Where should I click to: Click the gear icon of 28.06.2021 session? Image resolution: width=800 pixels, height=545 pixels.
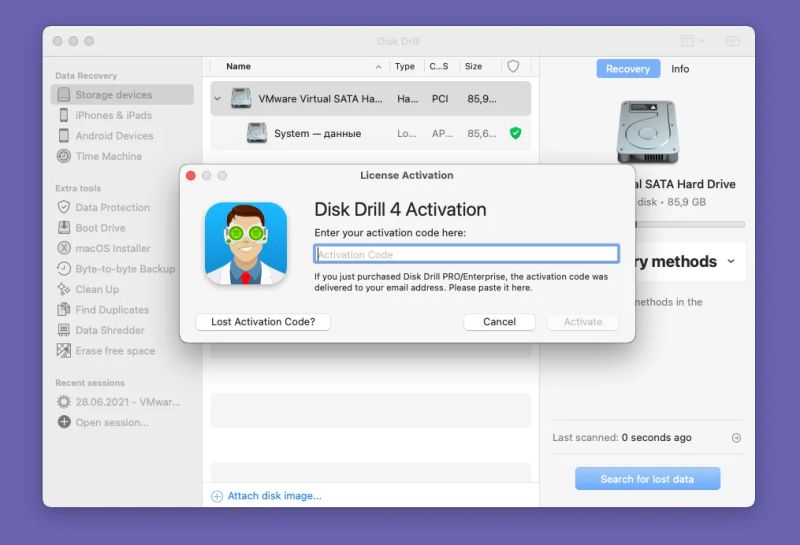click(x=64, y=402)
